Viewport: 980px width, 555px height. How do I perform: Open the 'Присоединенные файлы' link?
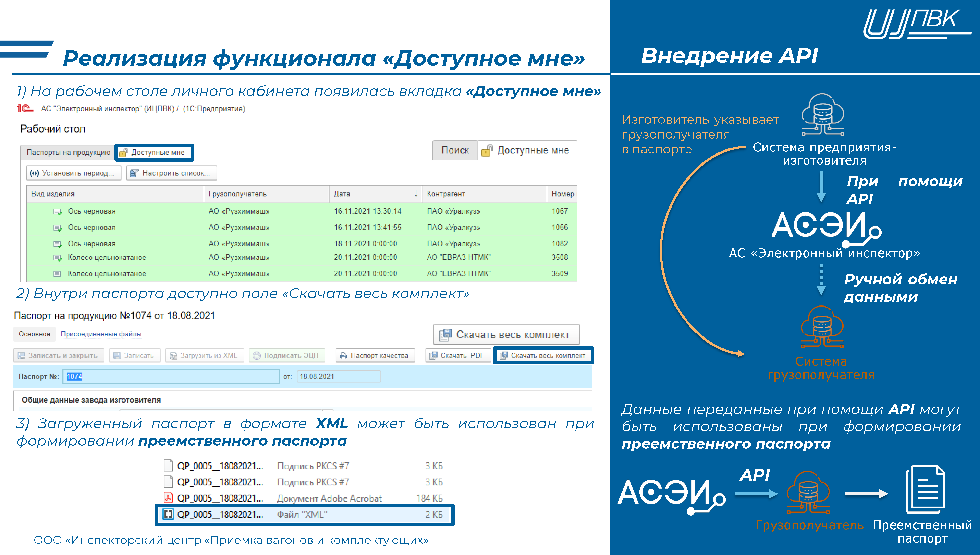(101, 334)
